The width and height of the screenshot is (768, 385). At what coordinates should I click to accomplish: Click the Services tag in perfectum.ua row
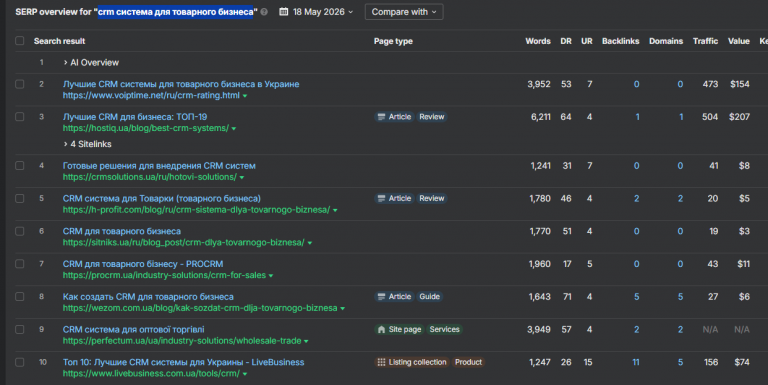pos(444,330)
